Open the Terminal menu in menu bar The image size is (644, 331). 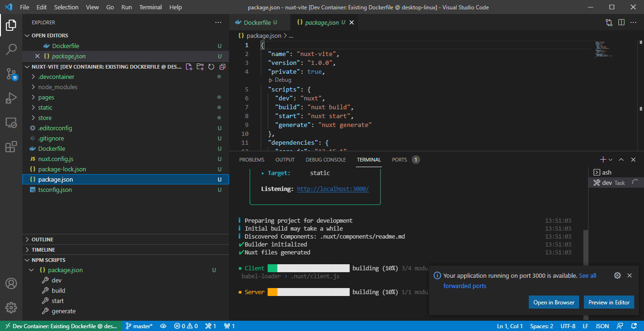[x=151, y=7]
